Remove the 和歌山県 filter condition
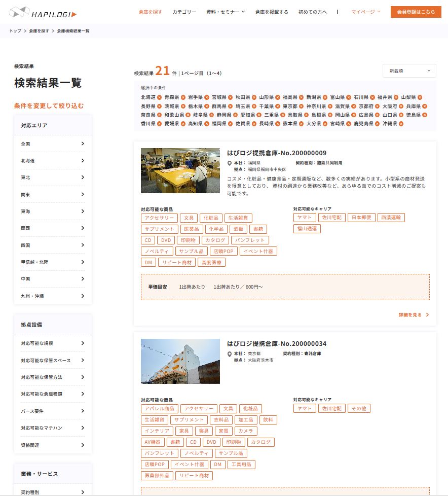The height and width of the screenshot is (496, 448). 188,115
